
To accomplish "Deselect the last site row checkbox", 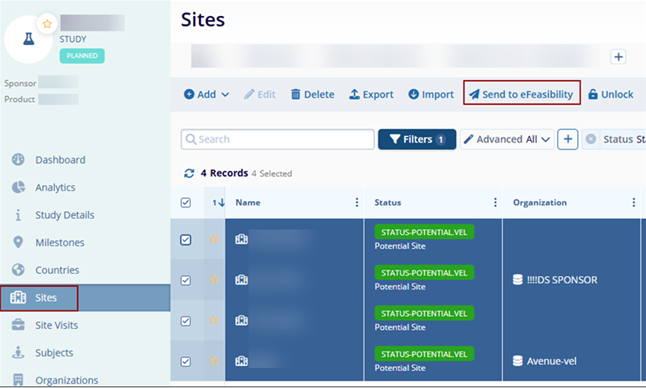I will click(186, 362).
